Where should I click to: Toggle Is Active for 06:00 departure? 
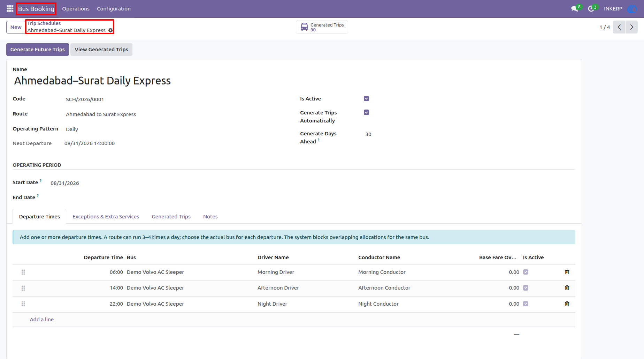pos(526,272)
